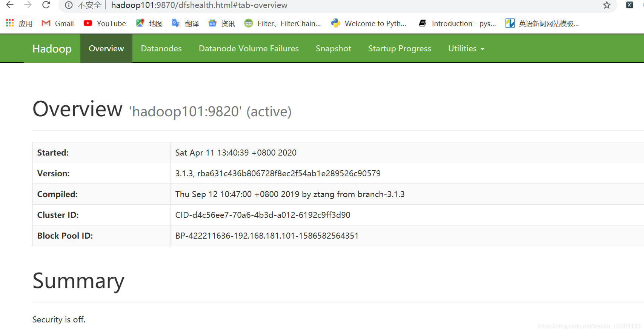Open the Welcome to Python bookmark
This screenshot has width=644, height=333.
click(x=369, y=23)
